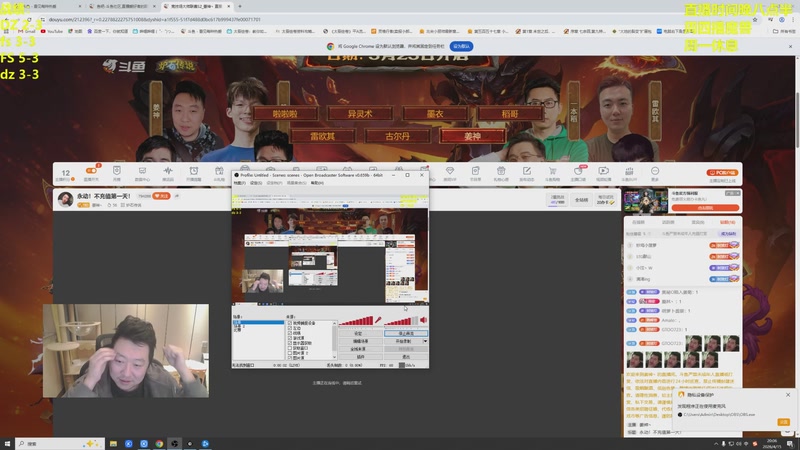800x450 pixels.
Task: Open the YouTube bookmark
Action: click(52, 31)
